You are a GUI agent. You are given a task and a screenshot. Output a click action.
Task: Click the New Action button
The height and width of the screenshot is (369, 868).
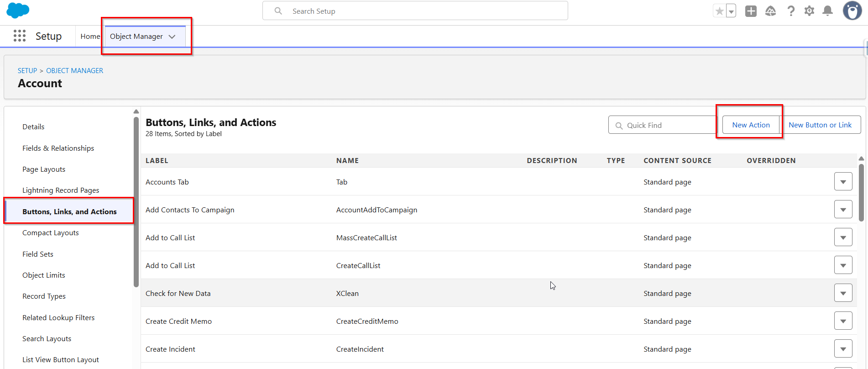[751, 125]
